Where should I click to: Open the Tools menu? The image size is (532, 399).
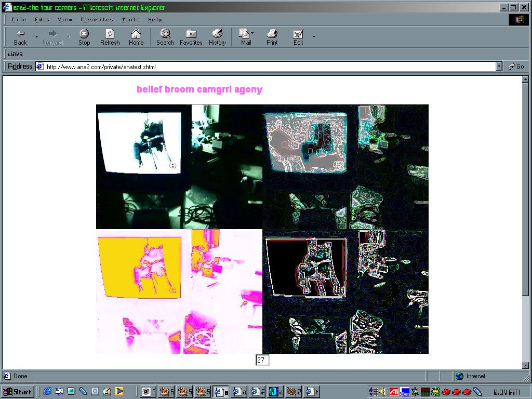coord(130,20)
